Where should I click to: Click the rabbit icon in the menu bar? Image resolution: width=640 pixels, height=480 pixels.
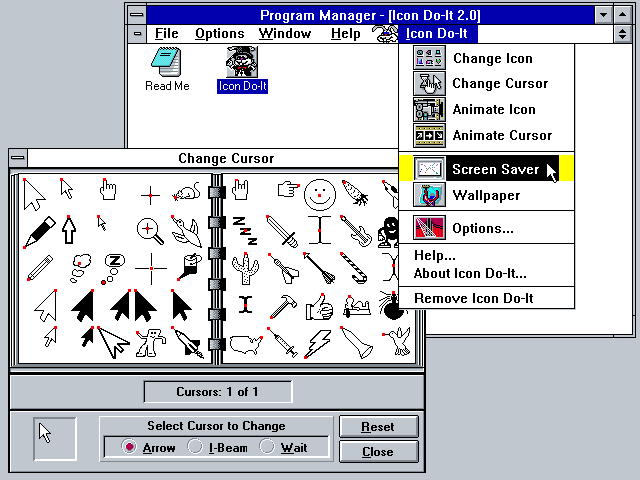click(385, 34)
